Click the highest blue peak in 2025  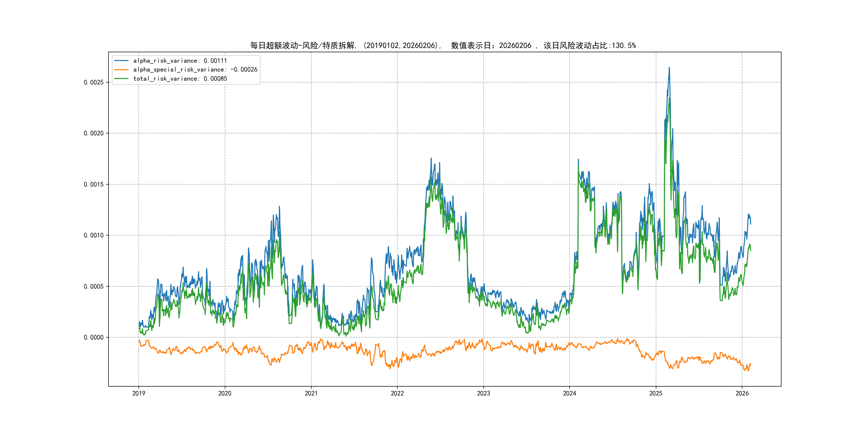click(x=669, y=68)
